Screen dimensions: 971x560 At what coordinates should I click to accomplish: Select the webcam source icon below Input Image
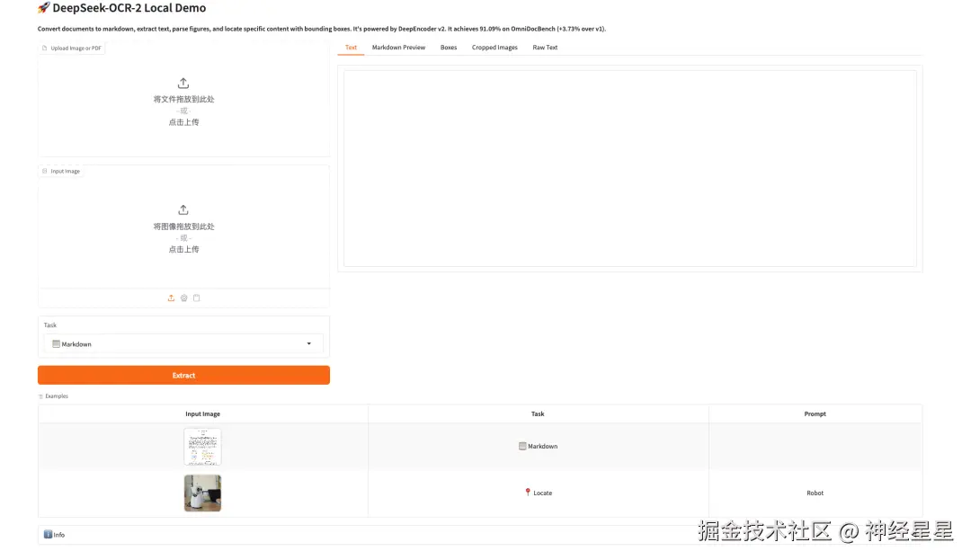[184, 298]
